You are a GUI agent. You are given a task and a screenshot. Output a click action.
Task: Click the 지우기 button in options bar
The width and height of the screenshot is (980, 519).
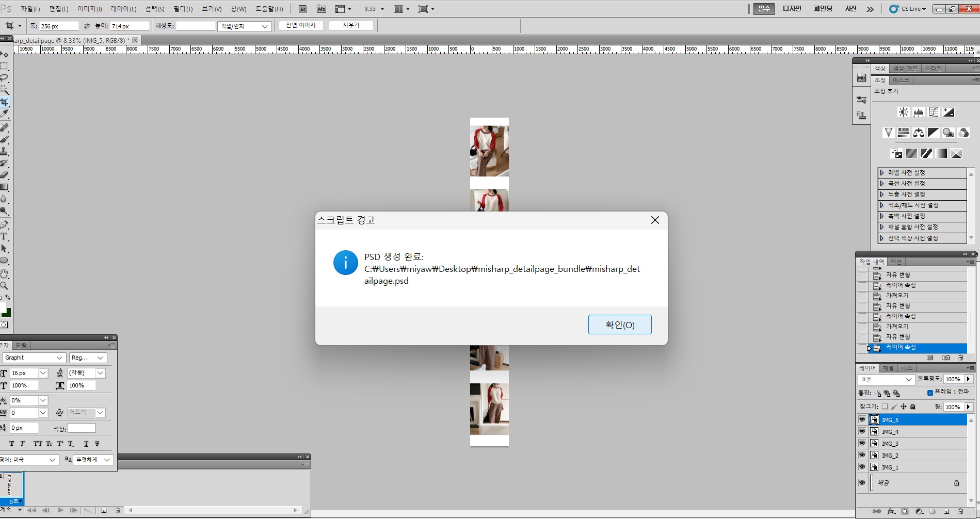(351, 25)
